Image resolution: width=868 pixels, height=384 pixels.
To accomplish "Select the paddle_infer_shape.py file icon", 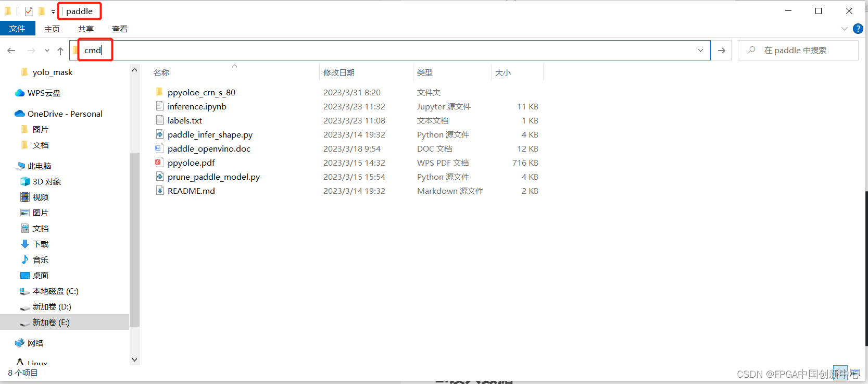I will pyautogui.click(x=160, y=134).
